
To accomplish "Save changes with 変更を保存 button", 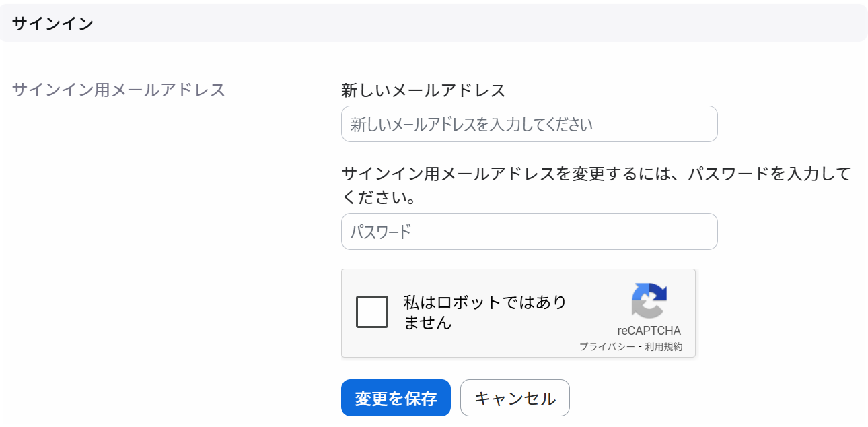I will [x=396, y=398].
